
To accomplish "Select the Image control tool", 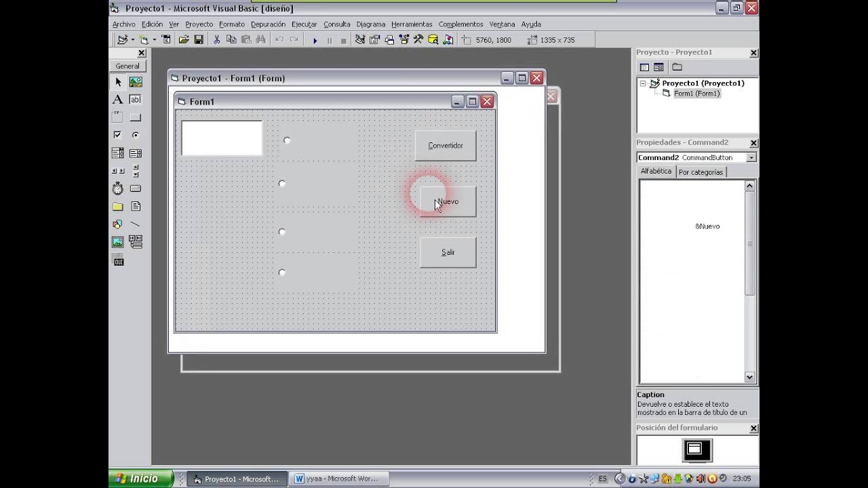I will click(x=118, y=242).
